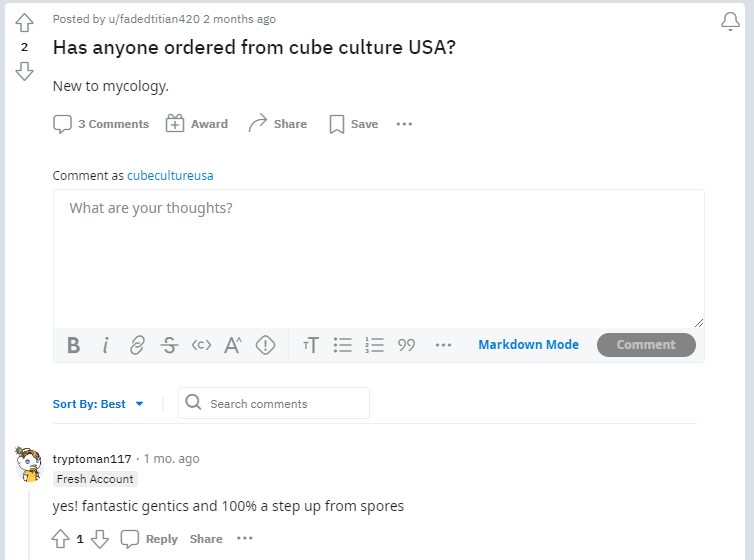Downvote the cube culture USA post
Image resolution: width=754 pixels, height=560 pixels.
pos(24,71)
